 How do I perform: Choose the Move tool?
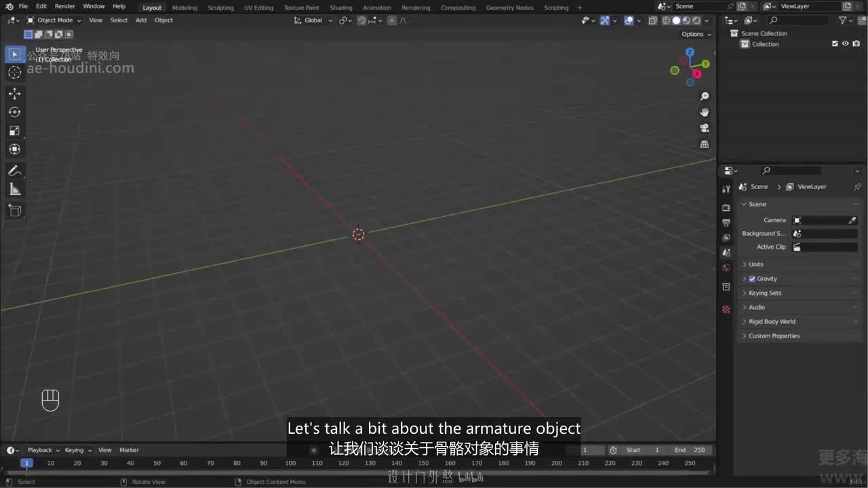click(14, 94)
